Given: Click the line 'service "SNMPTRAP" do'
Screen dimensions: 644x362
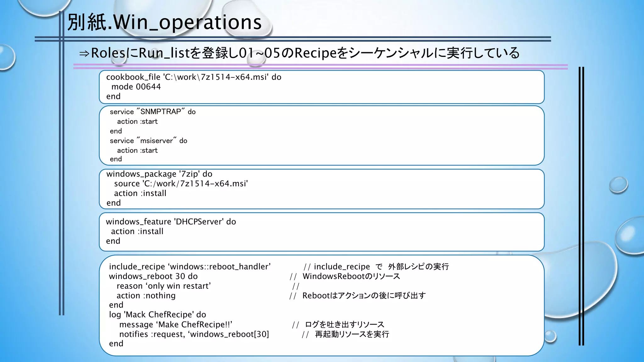Looking at the screenshot, I should 153,112.
